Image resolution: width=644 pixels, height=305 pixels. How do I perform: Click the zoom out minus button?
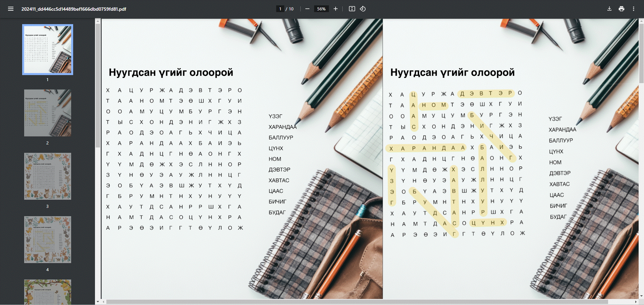(307, 9)
